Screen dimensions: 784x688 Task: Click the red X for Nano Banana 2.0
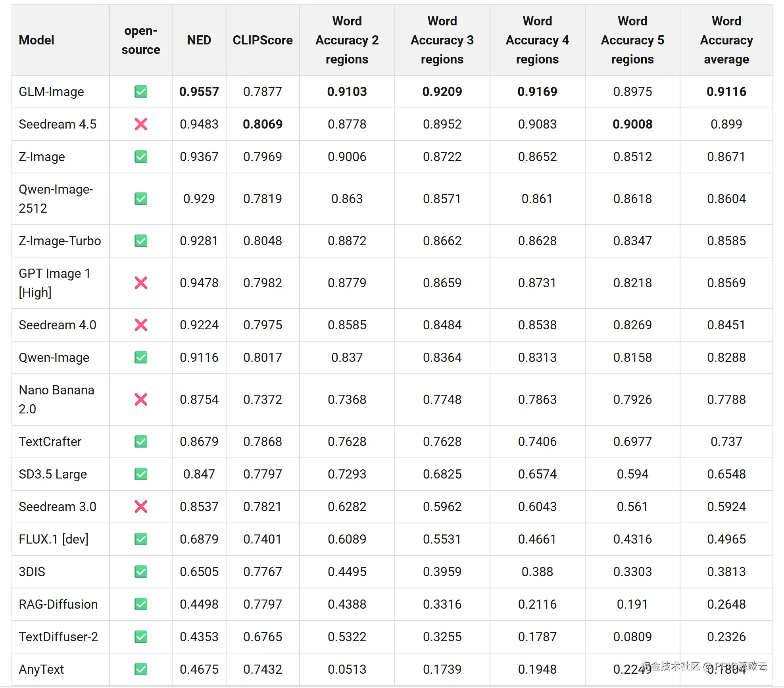(x=141, y=400)
